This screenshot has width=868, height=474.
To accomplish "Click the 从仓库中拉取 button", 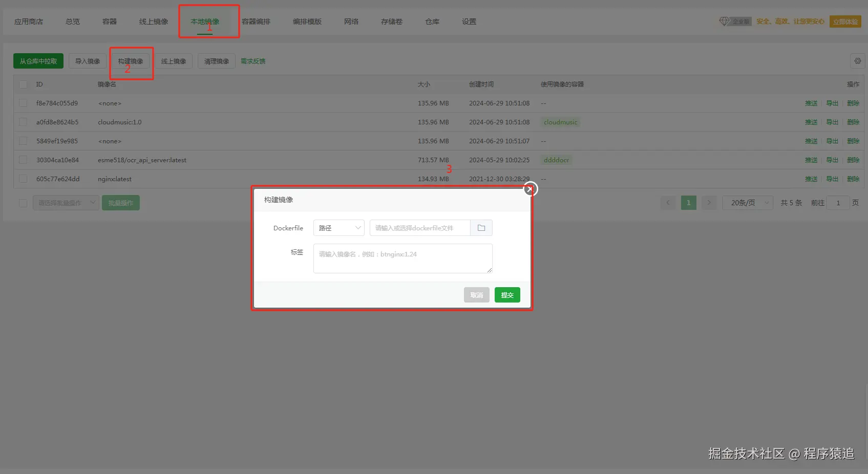I will pyautogui.click(x=38, y=61).
